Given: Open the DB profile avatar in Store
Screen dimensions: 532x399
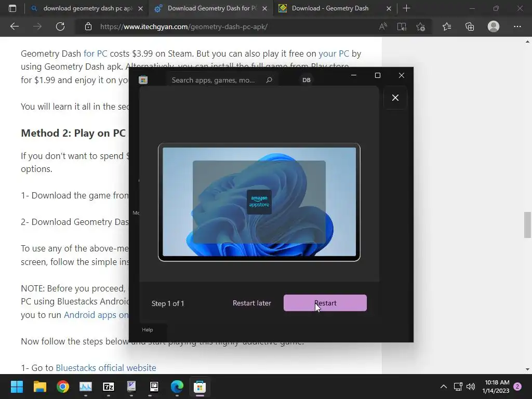Looking at the screenshot, I should point(307,80).
